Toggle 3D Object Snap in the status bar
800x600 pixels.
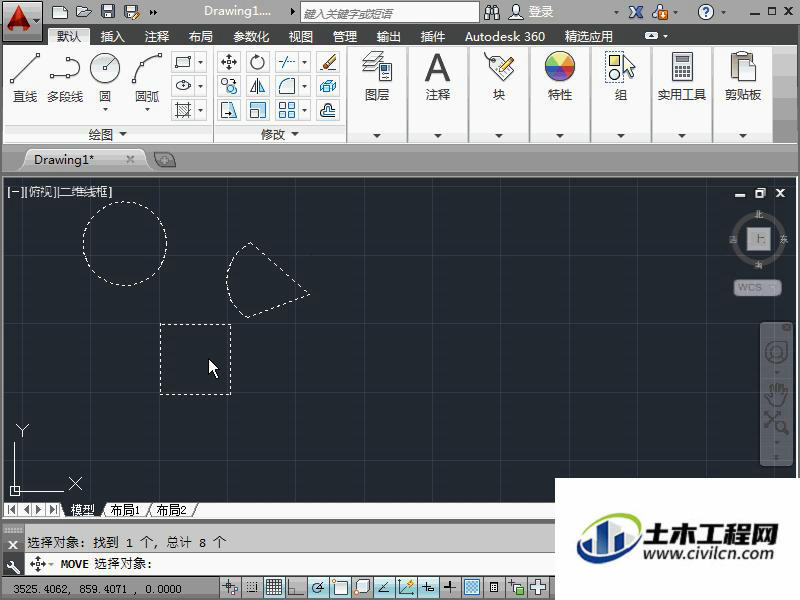point(362,588)
